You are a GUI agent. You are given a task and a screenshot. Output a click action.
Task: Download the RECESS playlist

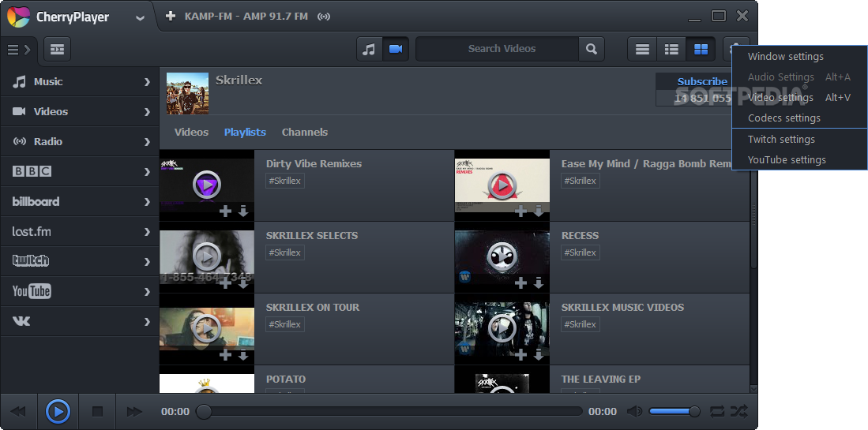point(538,283)
